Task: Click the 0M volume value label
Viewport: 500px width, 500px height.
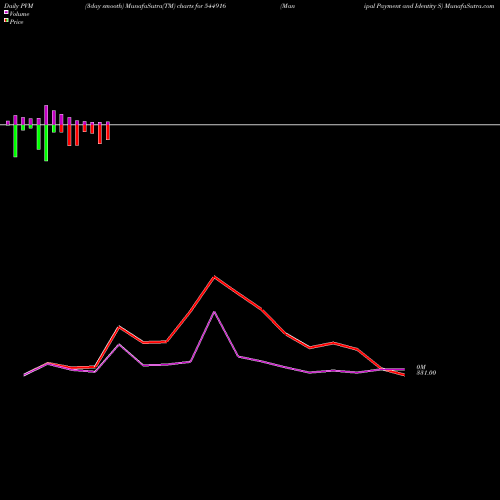Action: [x=421, y=367]
